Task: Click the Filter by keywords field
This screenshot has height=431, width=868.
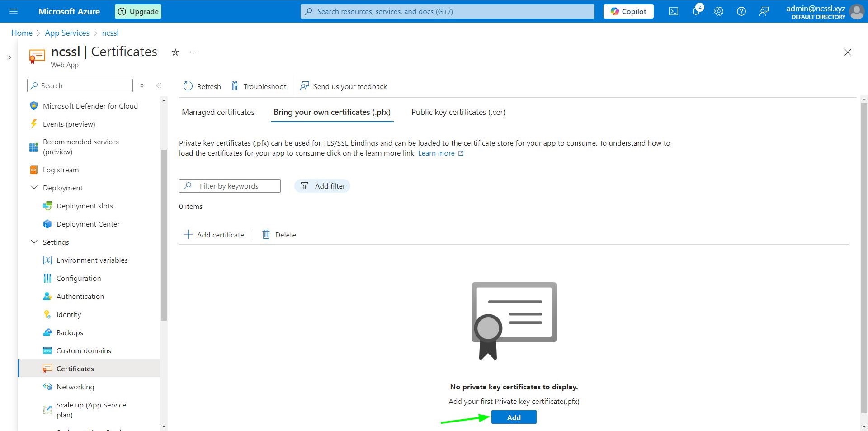Action: pyautogui.click(x=230, y=186)
